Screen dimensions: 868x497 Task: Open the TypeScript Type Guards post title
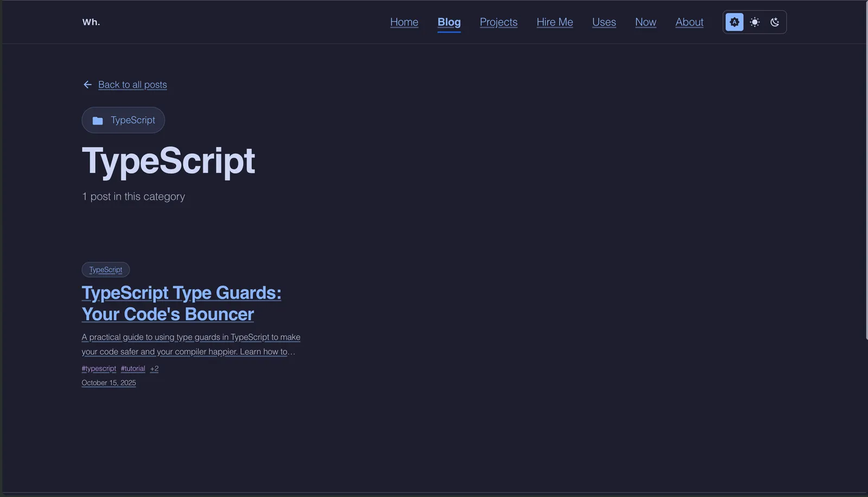pyautogui.click(x=181, y=304)
